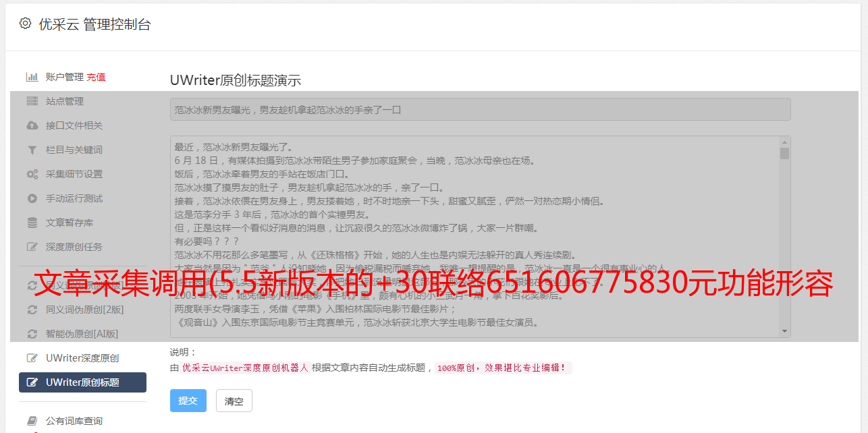Click the article textarea scrollbar up arrow
The width and height of the screenshot is (868, 433).
[784, 142]
